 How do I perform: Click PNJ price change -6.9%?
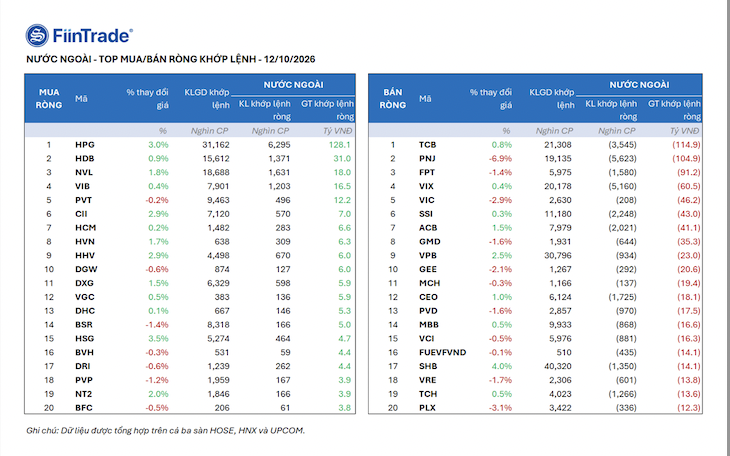click(x=500, y=158)
